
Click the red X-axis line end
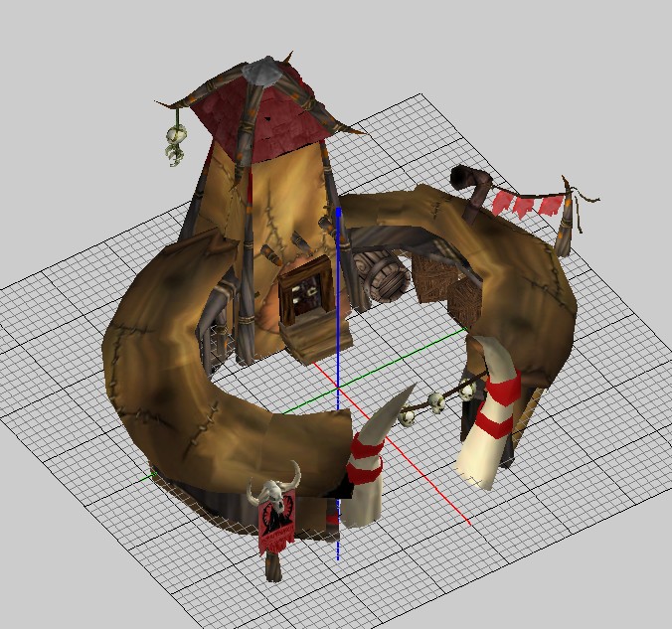pyautogui.click(x=470, y=523)
